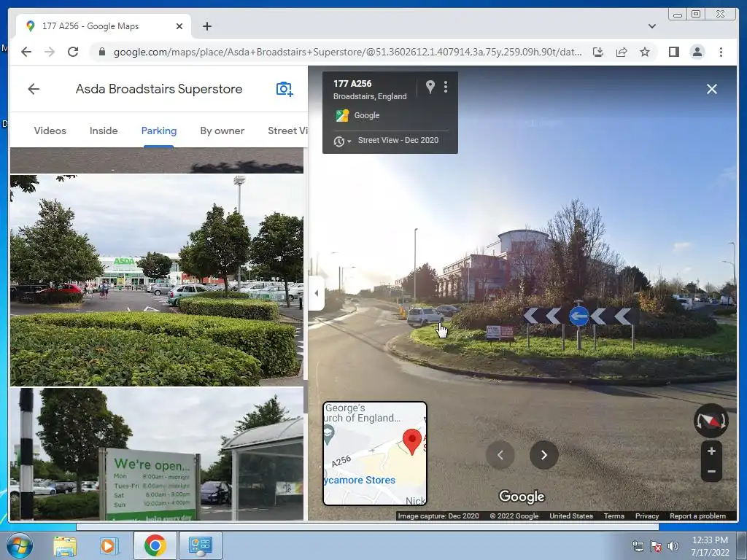Share this page icon
The image size is (747, 560).
(622, 52)
